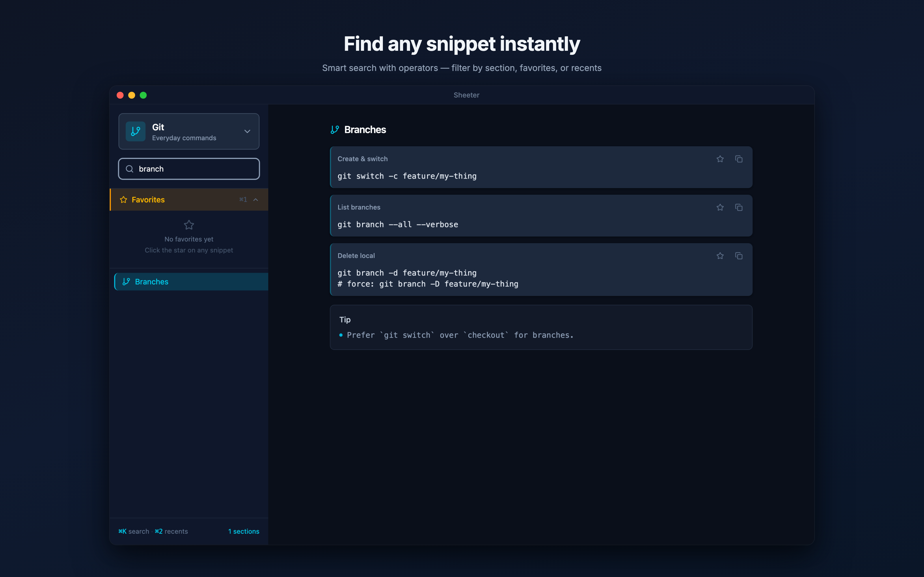The image size is (924, 577).
Task: Click the 1 sections link
Action: (x=244, y=531)
